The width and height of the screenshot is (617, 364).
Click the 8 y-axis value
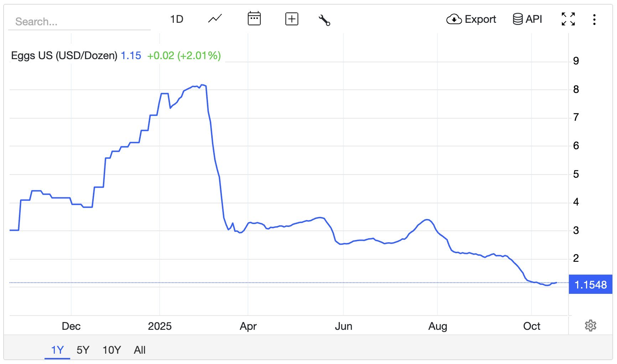[x=576, y=89]
